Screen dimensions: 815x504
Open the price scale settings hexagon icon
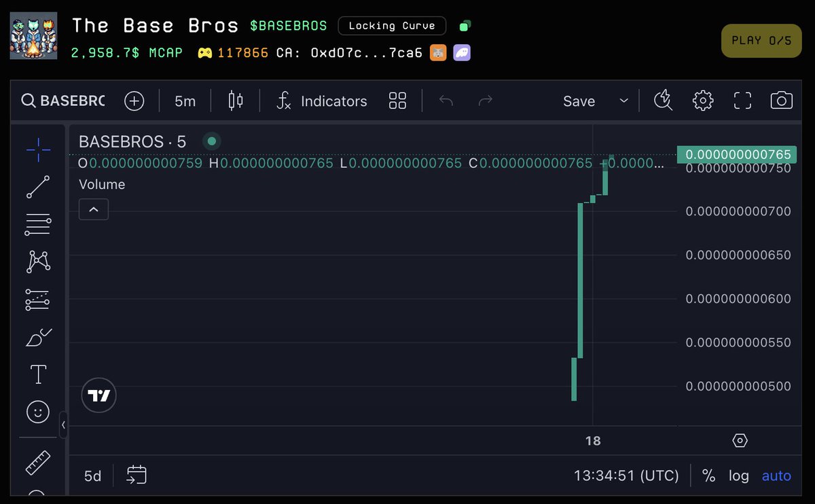pos(740,441)
